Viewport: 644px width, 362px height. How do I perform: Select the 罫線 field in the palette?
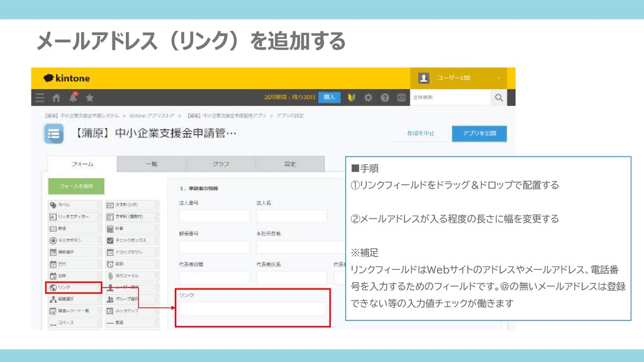tap(132, 323)
